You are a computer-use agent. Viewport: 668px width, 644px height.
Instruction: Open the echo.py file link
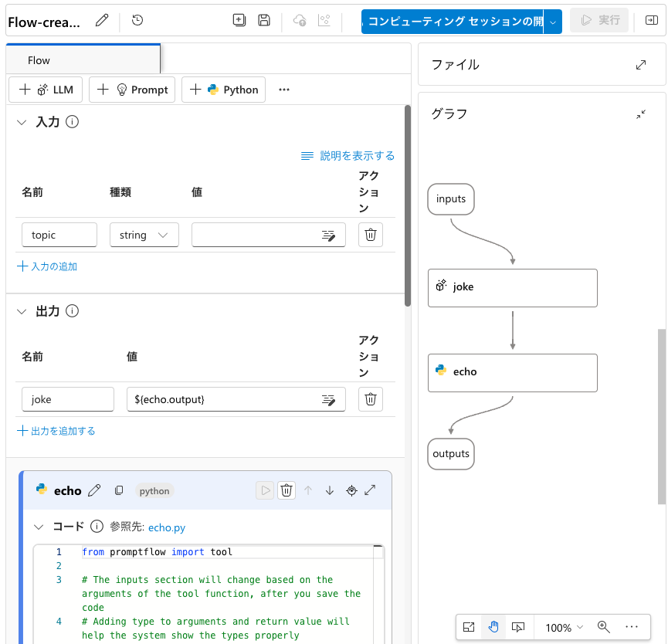click(x=167, y=527)
